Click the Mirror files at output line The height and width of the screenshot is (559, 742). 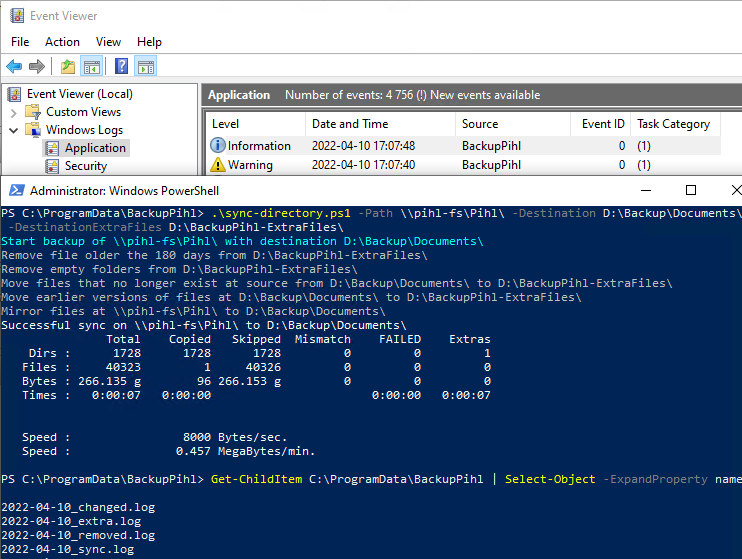[193, 311]
